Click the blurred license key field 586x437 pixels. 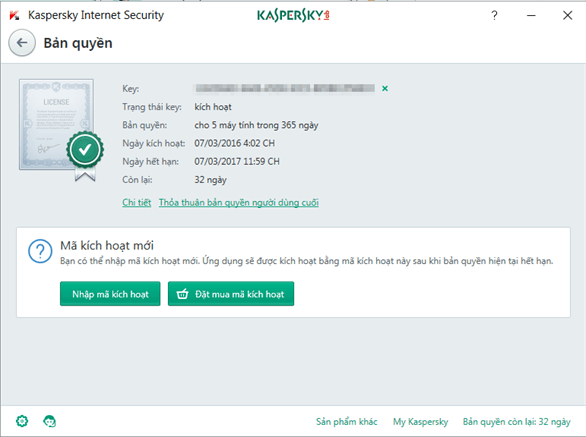point(285,88)
